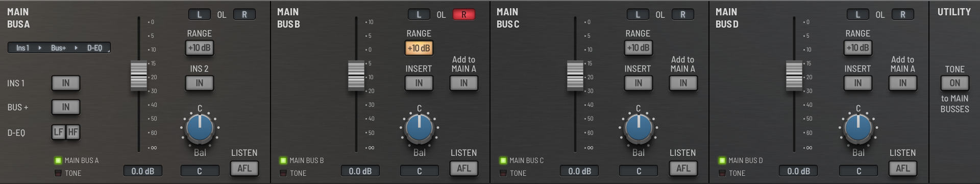Viewport: 980px width, 184px height.
Task: Engage the BUS + IN button
Action: (x=66, y=107)
